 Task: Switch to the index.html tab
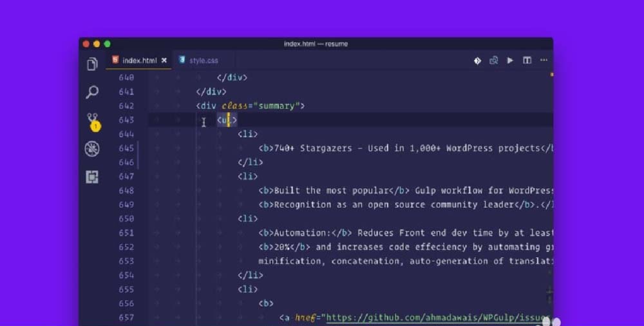139,61
